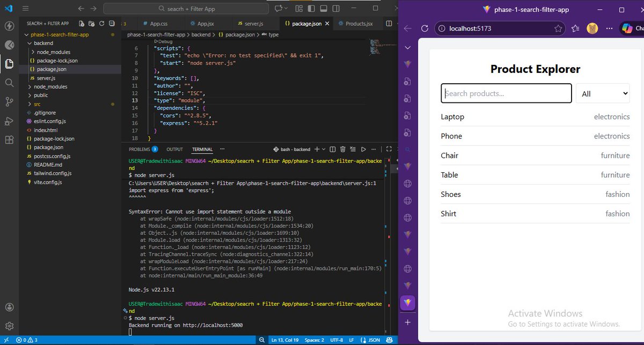Open the browser profile avatar

pos(592,28)
